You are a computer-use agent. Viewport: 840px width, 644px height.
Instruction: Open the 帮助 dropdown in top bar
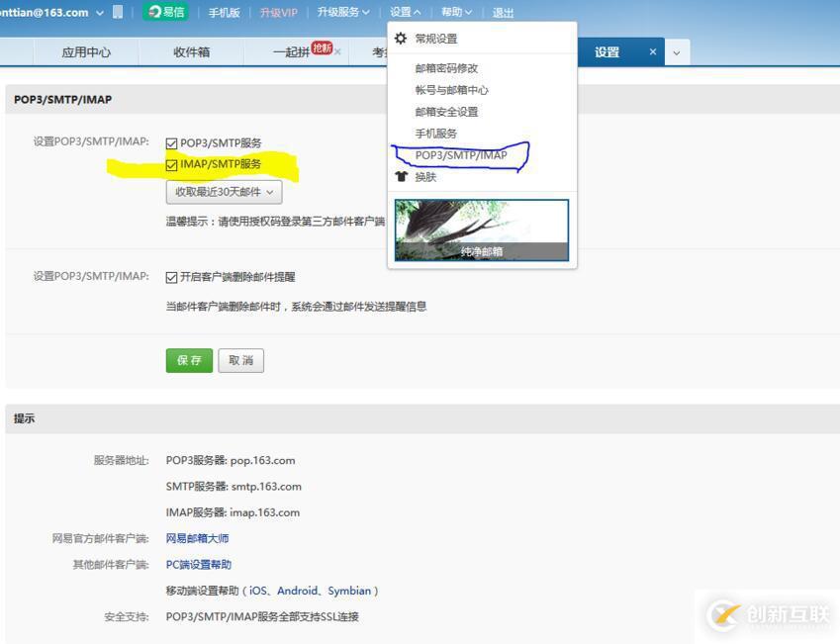(x=454, y=12)
